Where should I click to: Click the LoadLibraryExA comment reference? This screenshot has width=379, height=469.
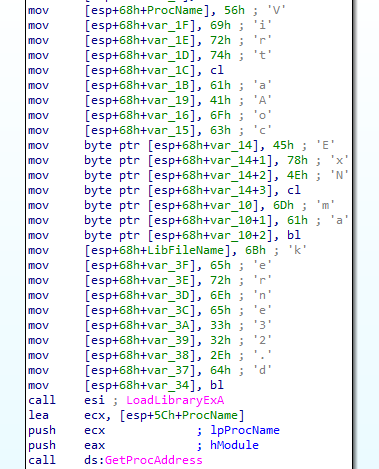coord(175,400)
